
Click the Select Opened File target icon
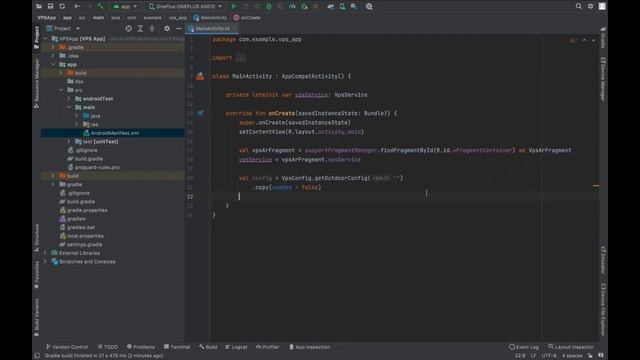pyautogui.click(x=129, y=28)
